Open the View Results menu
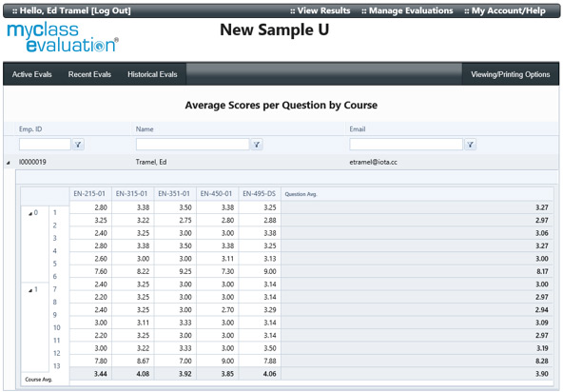 320,10
